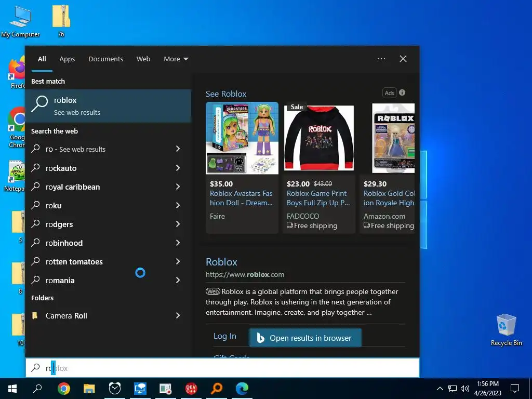The height and width of the screenshot is (399, 532).
Task: Switch to the Apps tab
Action: [x=67, y=59]
